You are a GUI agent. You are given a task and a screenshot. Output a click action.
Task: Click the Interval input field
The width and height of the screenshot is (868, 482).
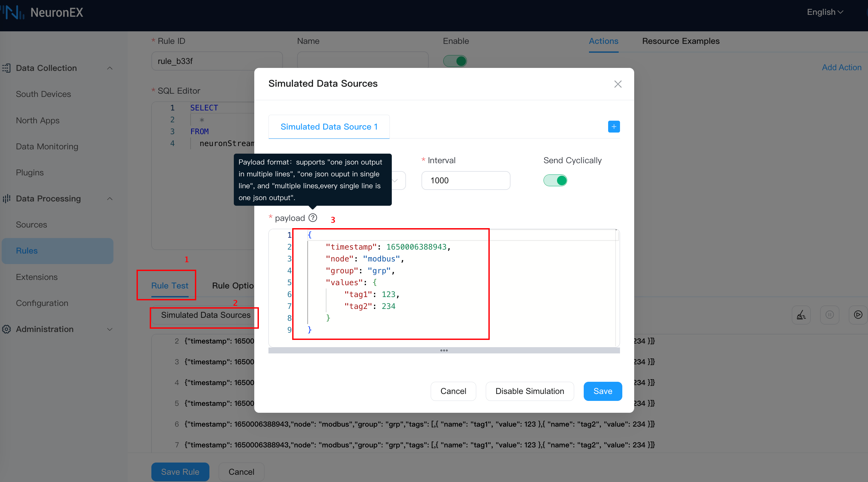click(x=465, y=181)
